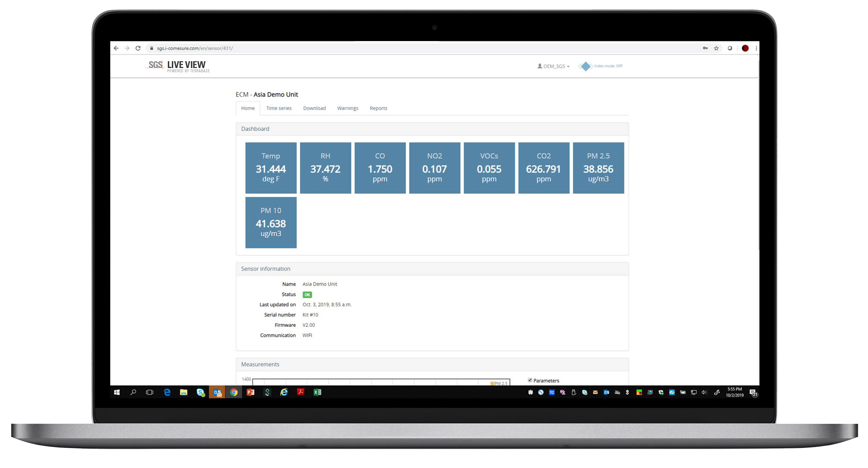Switch to the Time series tab
This screenshot has height=468, width=868.
pos(279,108)
